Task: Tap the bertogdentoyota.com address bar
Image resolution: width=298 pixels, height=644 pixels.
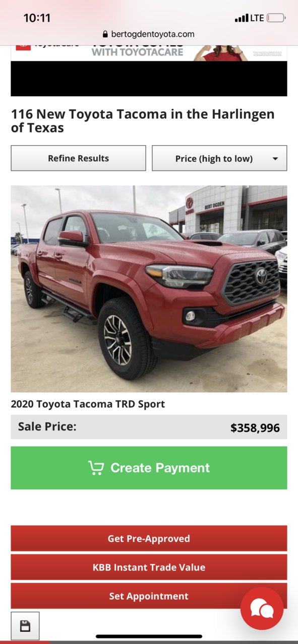Action: point(148,34)
